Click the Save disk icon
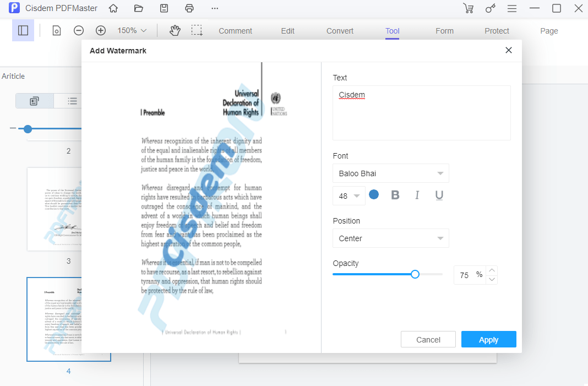The image size is (588, 386). pos(164,8)
